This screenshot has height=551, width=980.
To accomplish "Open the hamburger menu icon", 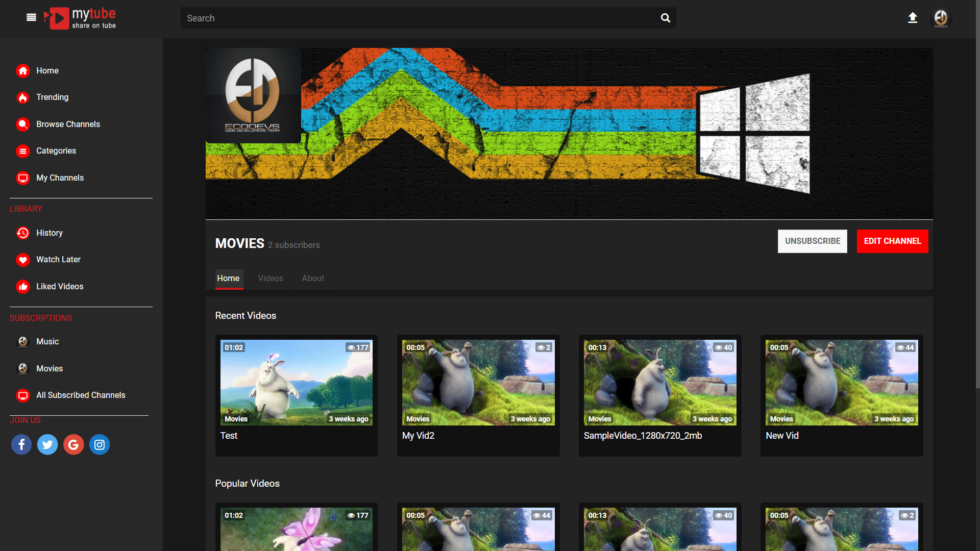I will 31,18.
